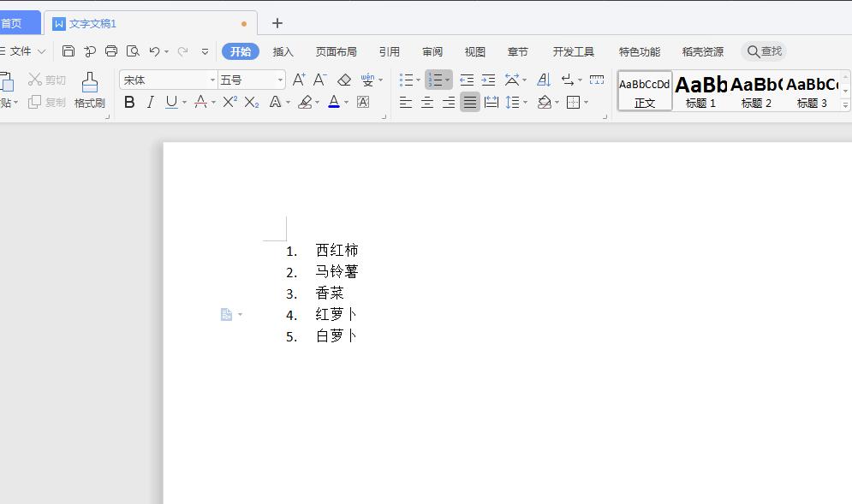The image size is (852, 504).
Task: Expand the borders dropdown arrow
Action: 586,103
